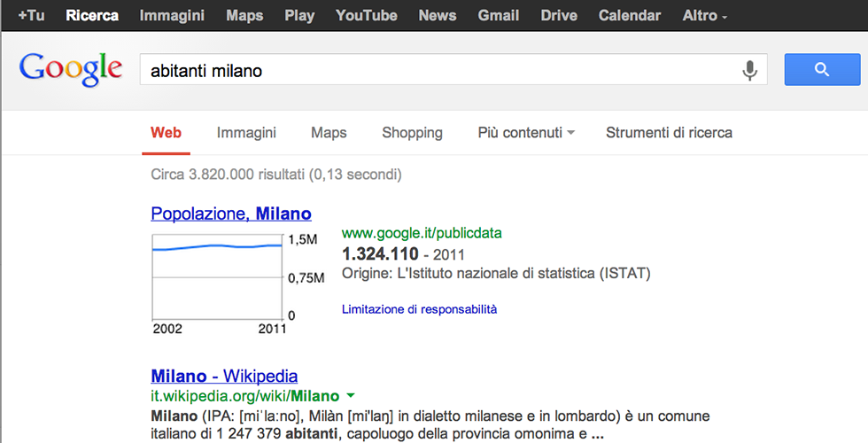Image resolution: width=868 pixels, height=443 pixels.
Task: Open the Wikipedia result green arrow menu
Action: 351,396
